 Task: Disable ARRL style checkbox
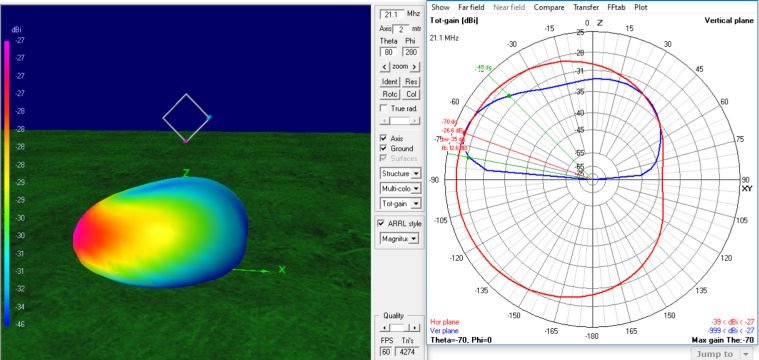click(381, 224)
